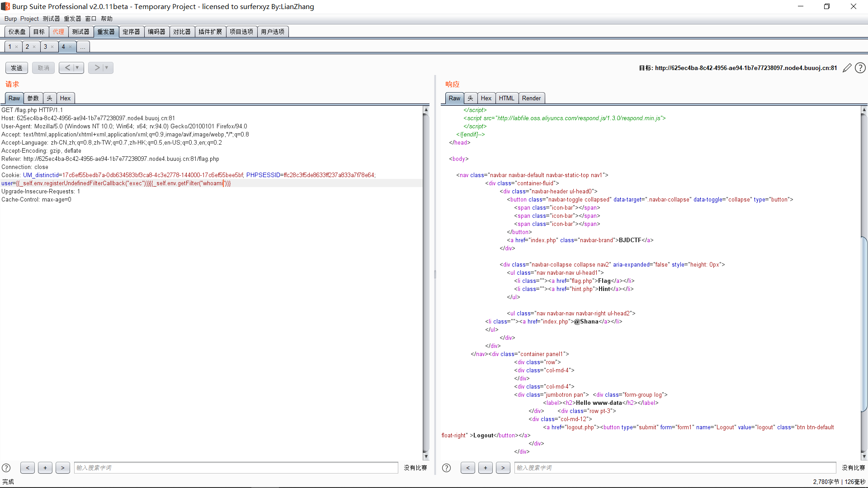This screenshot has height=488, width=868.
Task: Close Repeater tab 3 with its x
Action: point(52,47)
